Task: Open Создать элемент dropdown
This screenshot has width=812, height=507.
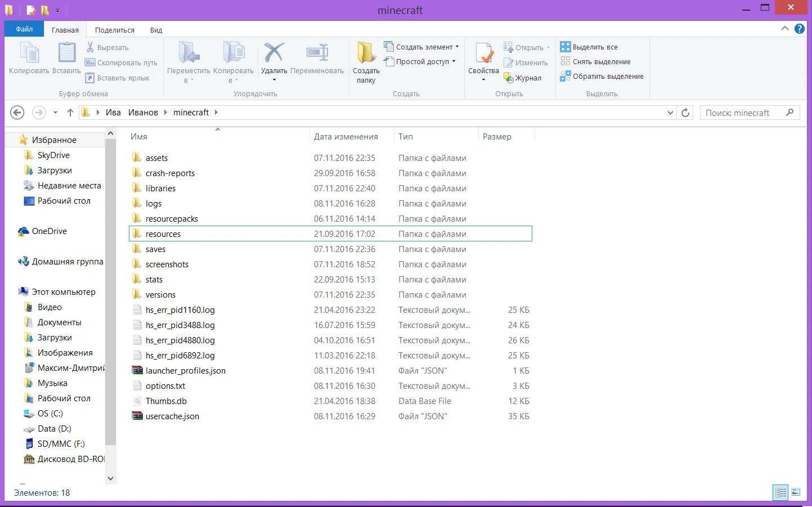Action: [x=457, y=47]
